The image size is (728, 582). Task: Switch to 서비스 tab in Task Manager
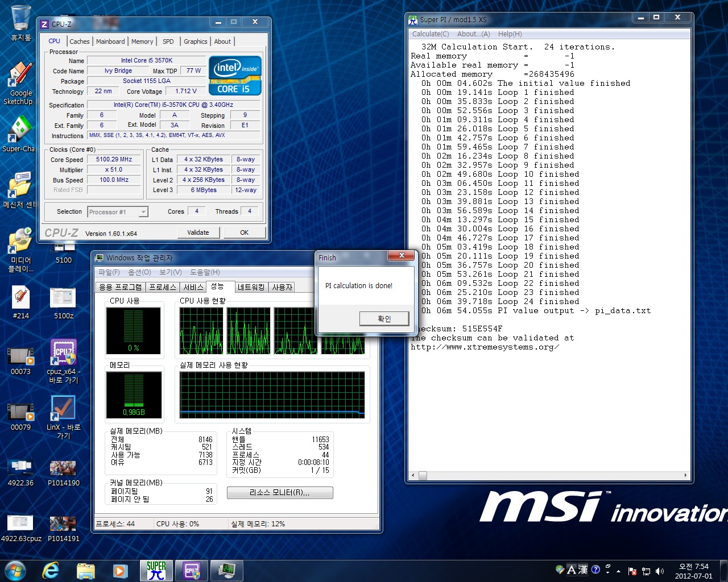pyautogui.click(x=193, y=287)
